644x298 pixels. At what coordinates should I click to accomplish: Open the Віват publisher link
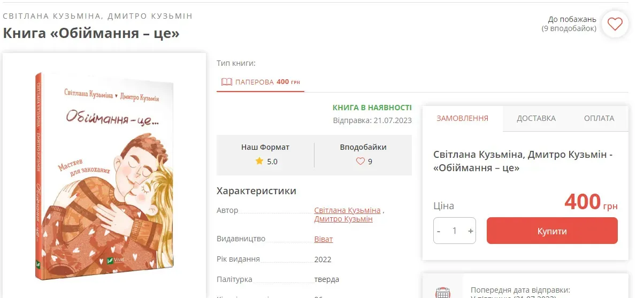pos(323,239)
